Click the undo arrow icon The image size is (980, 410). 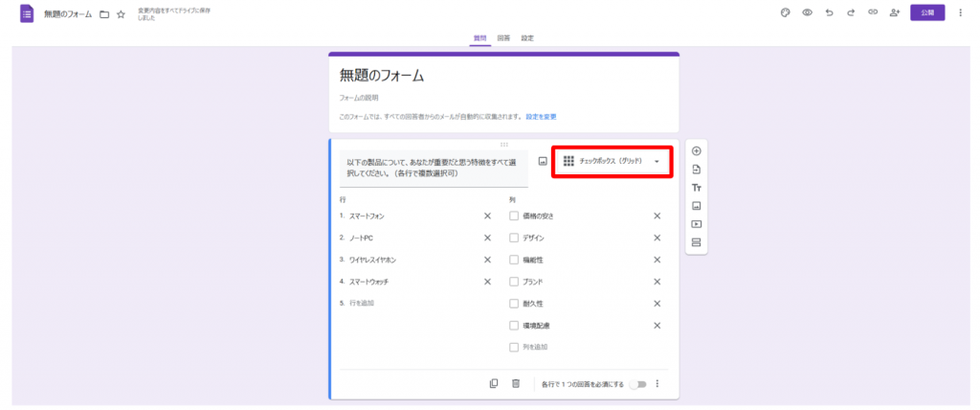(829, 12)
